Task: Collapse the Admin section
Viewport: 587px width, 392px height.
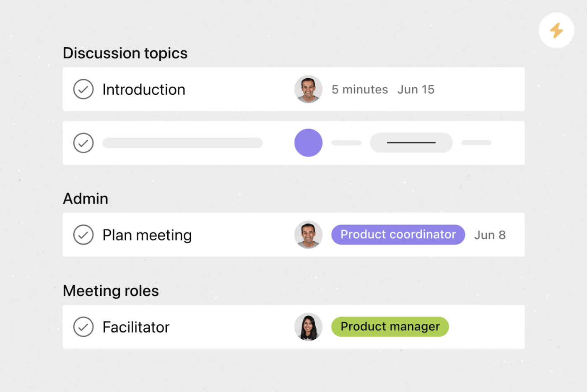Action: [x=85, y=198]
